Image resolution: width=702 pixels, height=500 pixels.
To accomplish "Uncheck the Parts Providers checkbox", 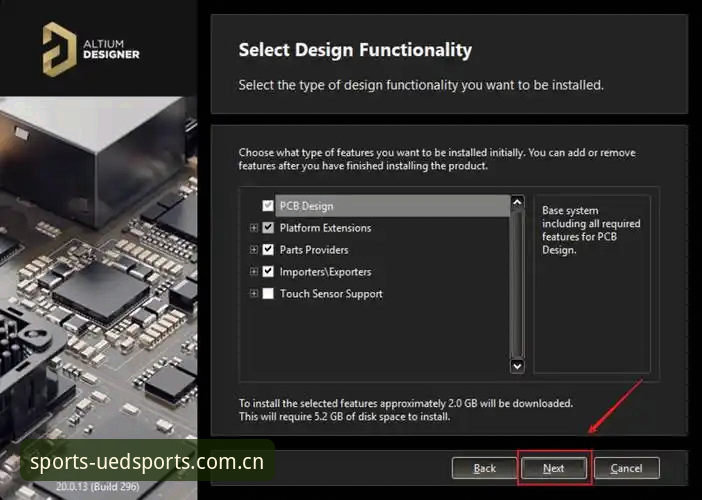I will (x=268, y=249).
